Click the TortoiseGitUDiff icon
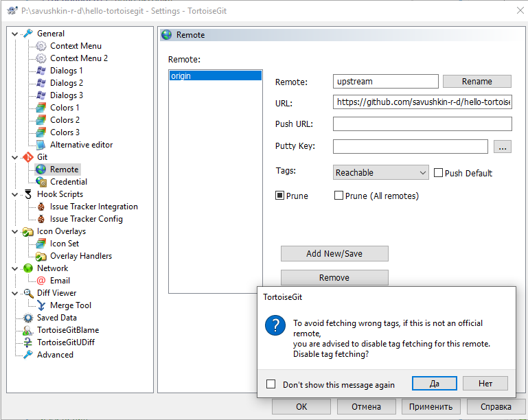 28,342
